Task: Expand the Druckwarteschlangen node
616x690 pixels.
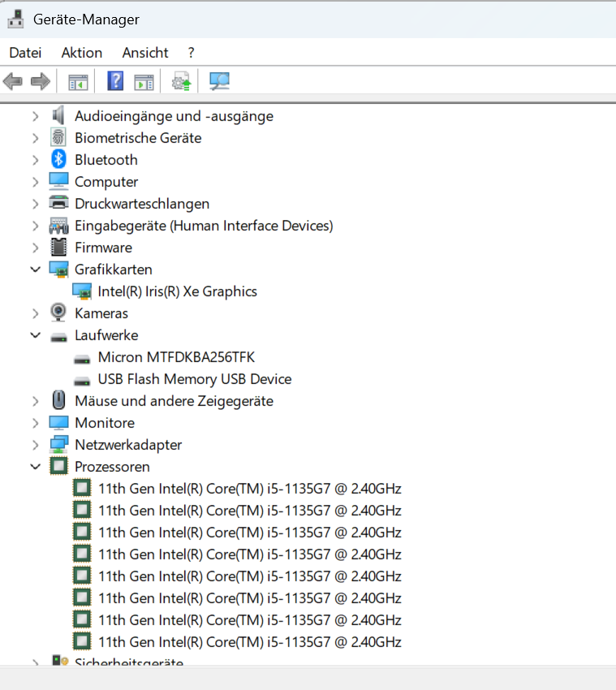Action: pyautogui.click(x=36, y=204)
